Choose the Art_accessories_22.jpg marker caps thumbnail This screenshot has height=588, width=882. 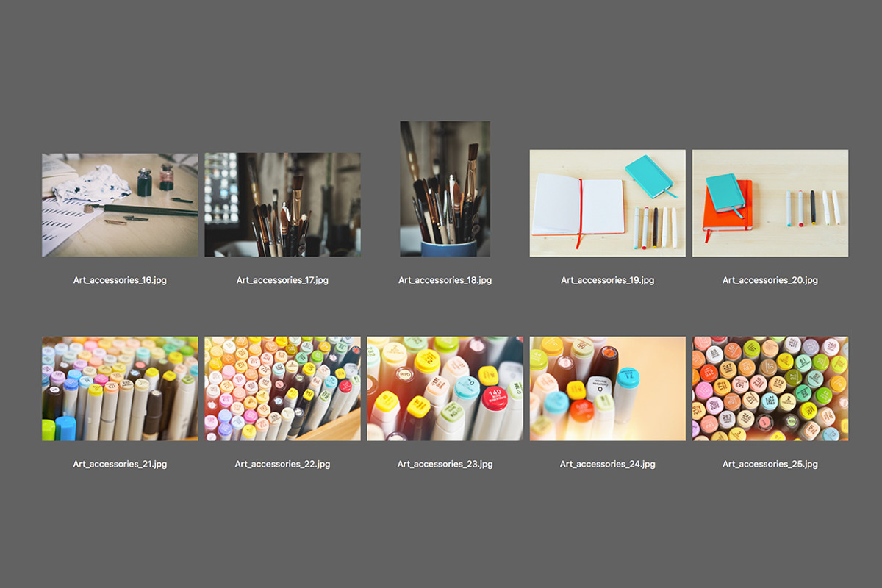282,389
